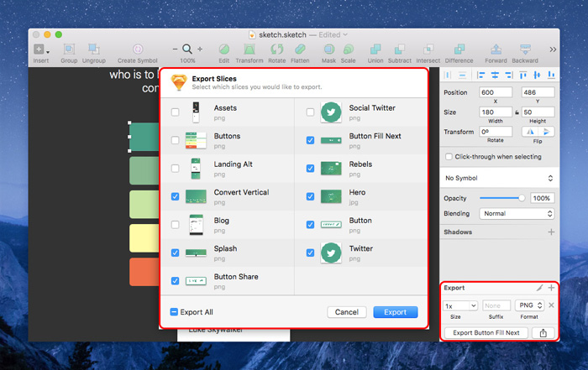Image resolution: width=588 pixels, height=370 pixels.
Task: Click the knife icon in the Export panel
Action: (x=539, y=288)
